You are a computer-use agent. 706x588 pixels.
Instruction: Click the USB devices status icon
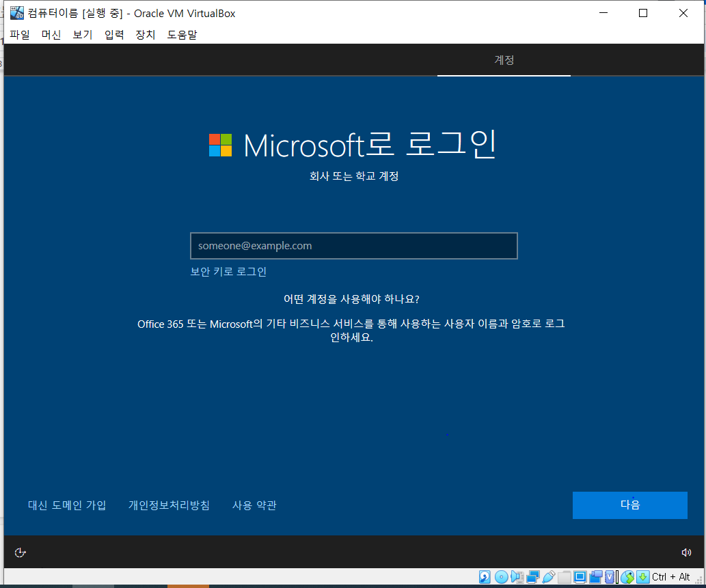(x=549, y=577)
